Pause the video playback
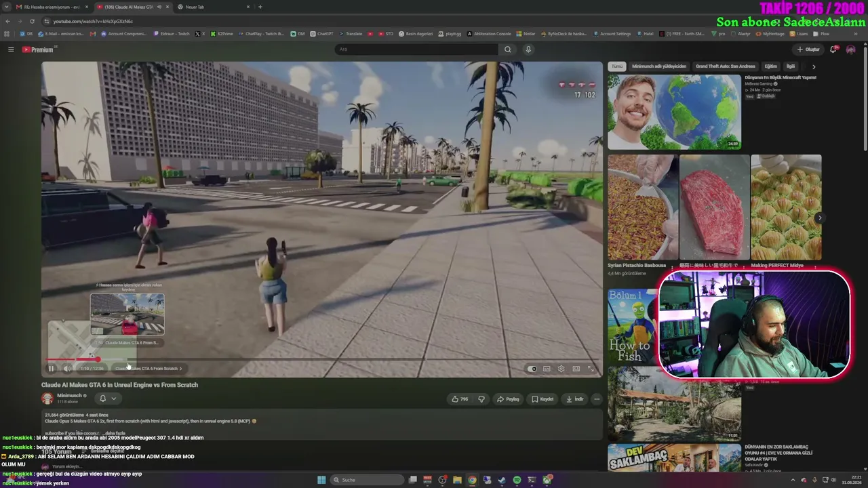This screenshot has width=868, height=488. coord(51,369)
